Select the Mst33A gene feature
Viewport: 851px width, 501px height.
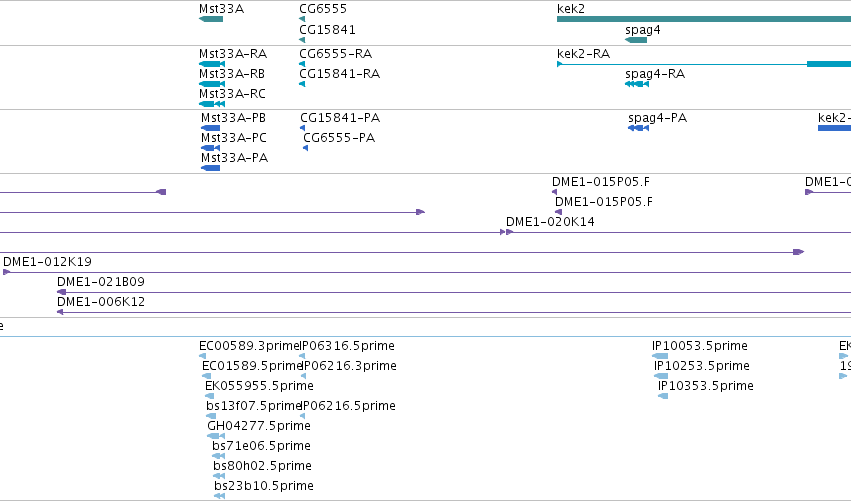coord(211,19)
